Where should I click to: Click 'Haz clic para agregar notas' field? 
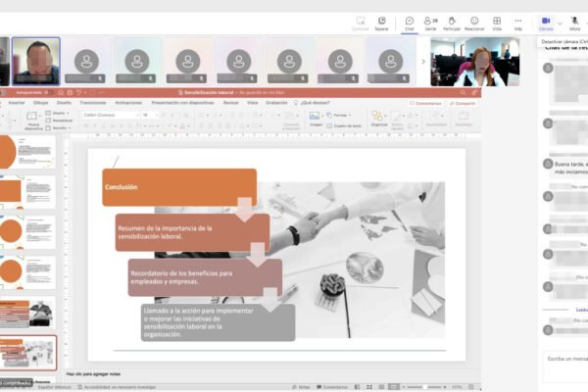click(x=93, y=374)
